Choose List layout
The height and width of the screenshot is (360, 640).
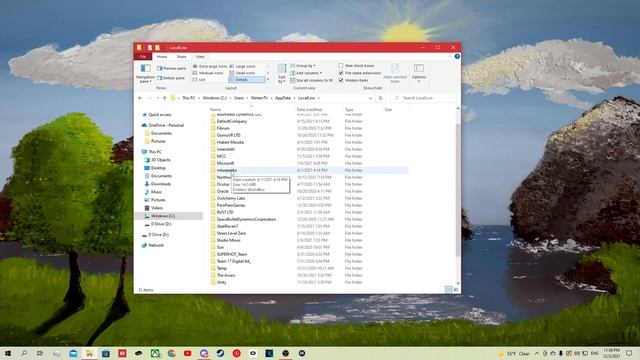click(x=199, y=80)
